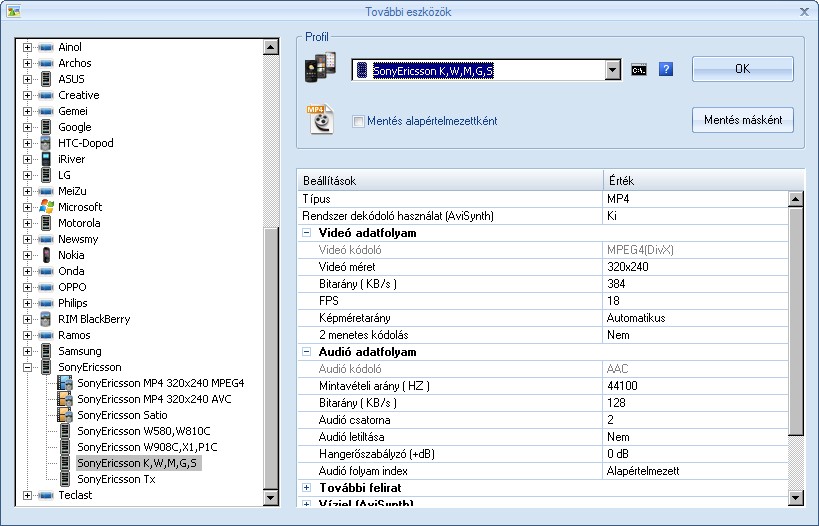Click the LG phone icon
Viewport: 819px width, 526px height.
46,175
